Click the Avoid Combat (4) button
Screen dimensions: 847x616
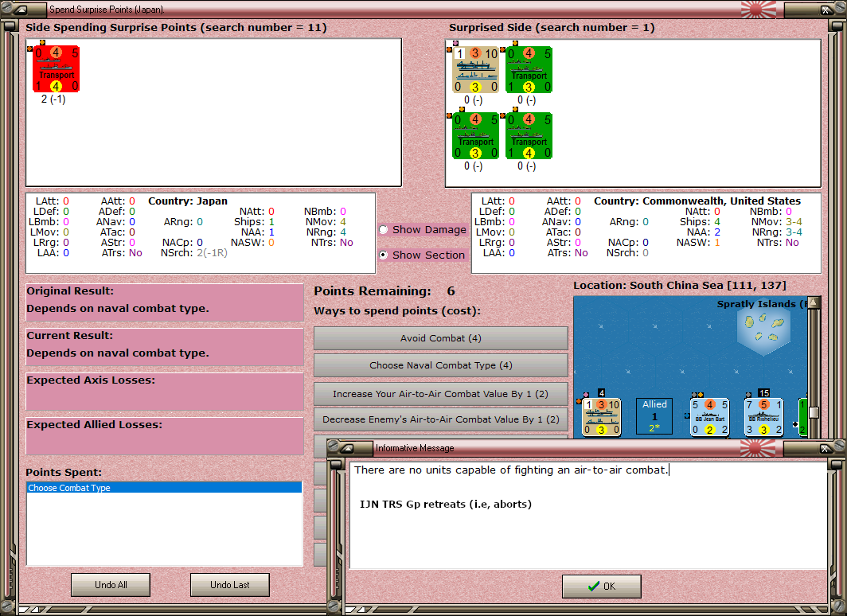coord(441,338)
